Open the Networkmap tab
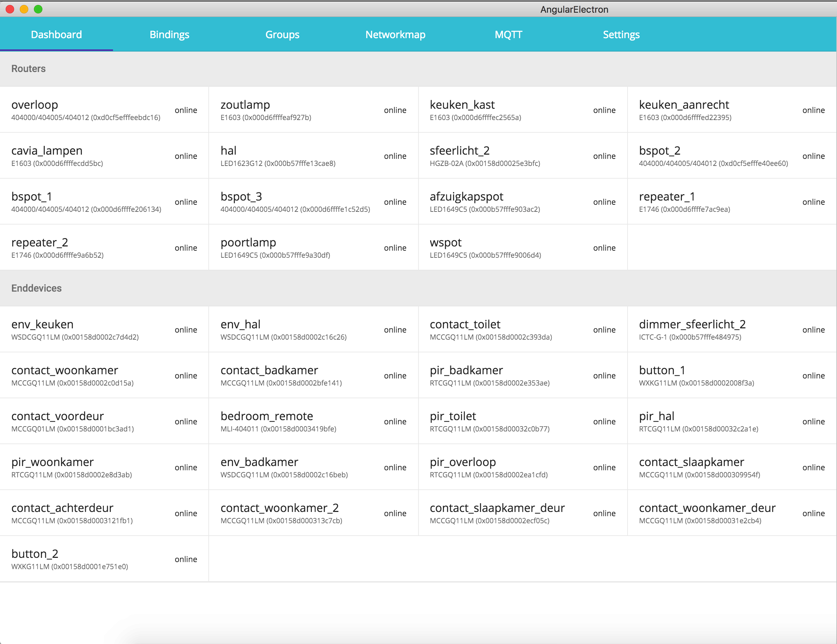837x644 pixels. [395, 35]
